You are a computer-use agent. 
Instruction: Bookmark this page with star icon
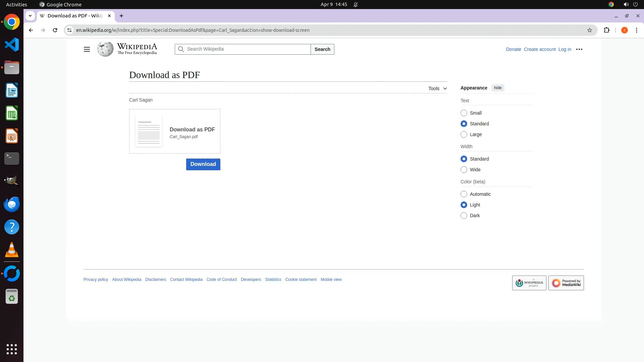pos(589,30)
